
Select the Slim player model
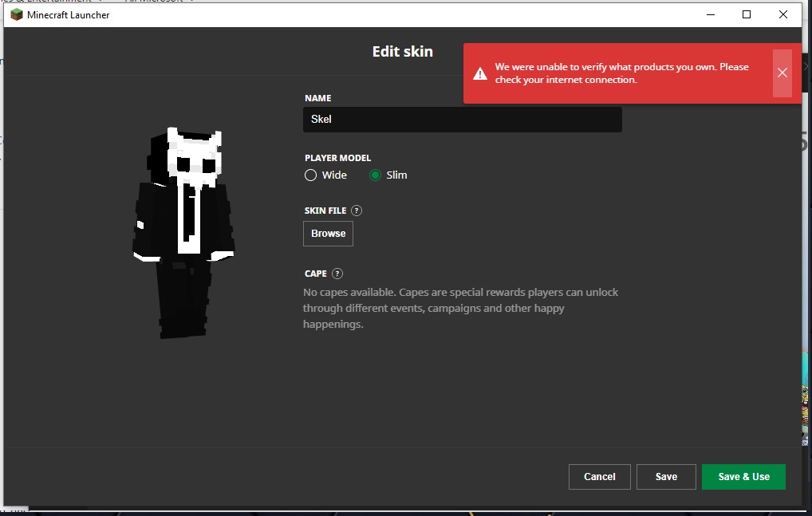click(388, 175)
